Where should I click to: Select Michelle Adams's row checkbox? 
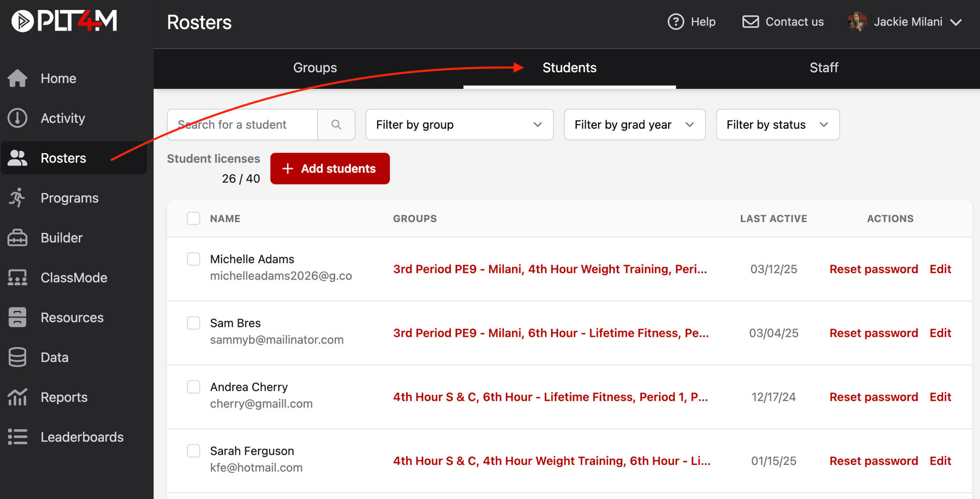pos(194,259)
